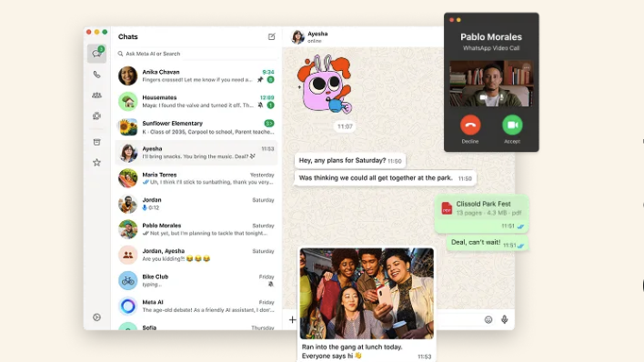The image size is (644, 362).
Task: Click the 'Ran into the gang' caption
Action: click(x=352, y=351)
